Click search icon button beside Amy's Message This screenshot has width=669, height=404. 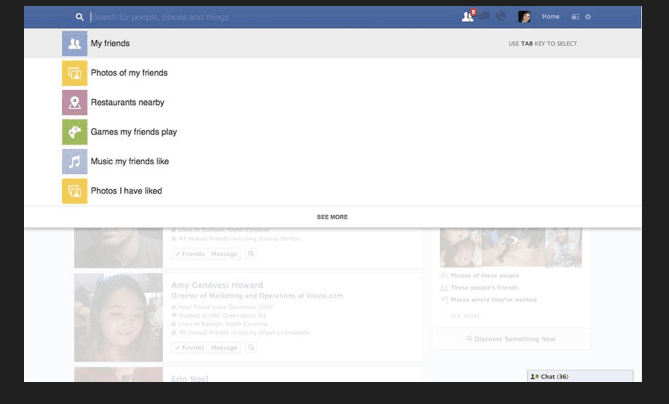[x=251, y=348]
